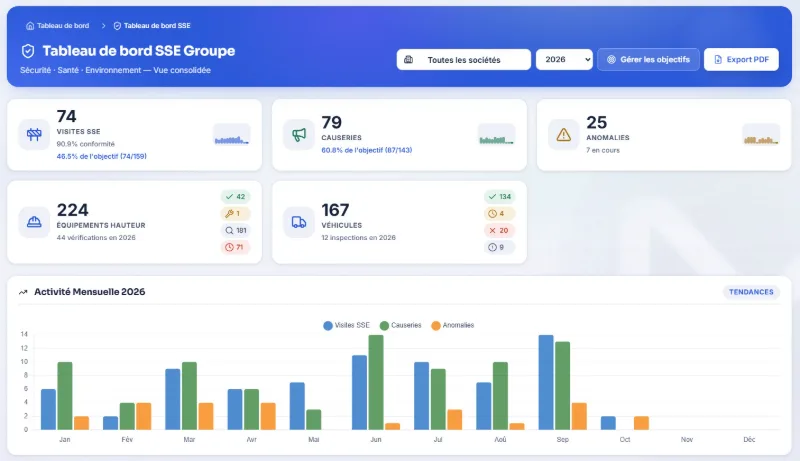
Task: Click the 25 anomalies count
Action: (596, 122)
